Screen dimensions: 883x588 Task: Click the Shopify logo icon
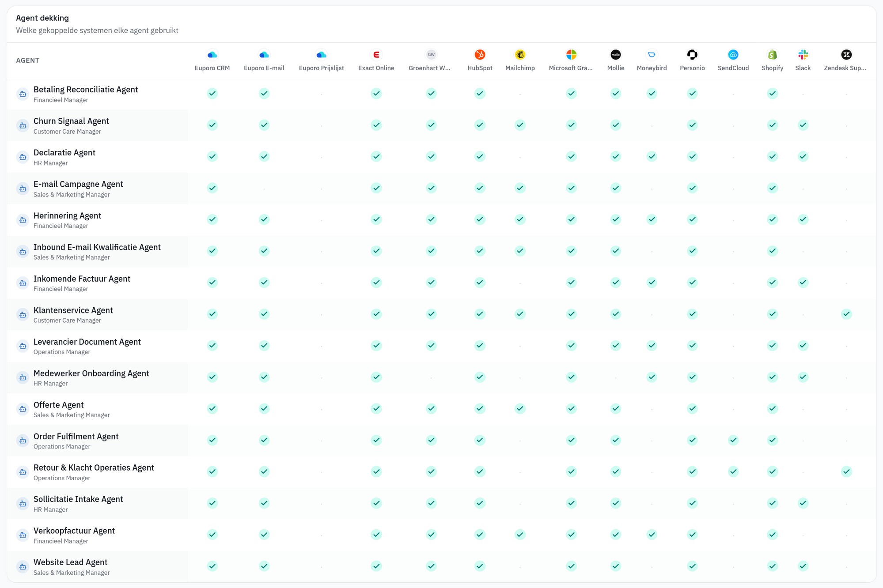[772, 55]
